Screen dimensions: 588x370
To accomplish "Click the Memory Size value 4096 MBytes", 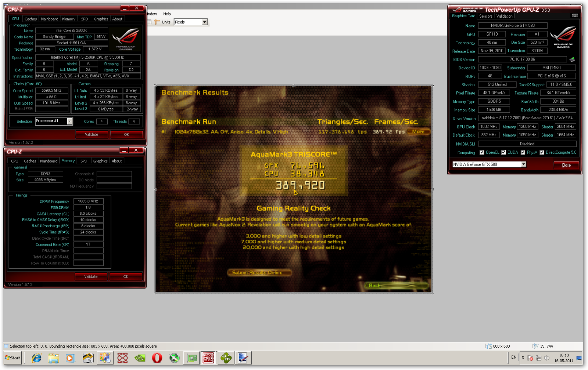I will click(45, 180).
